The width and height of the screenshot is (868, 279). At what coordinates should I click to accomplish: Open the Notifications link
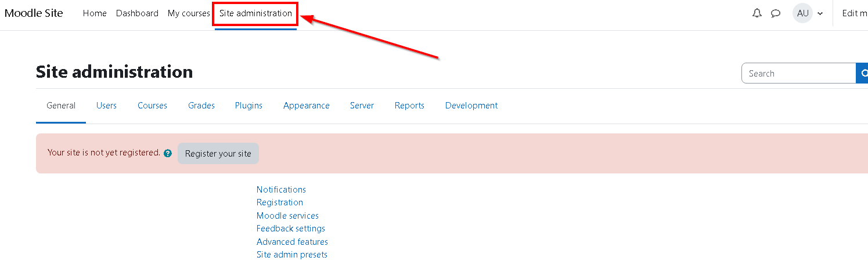281,190
